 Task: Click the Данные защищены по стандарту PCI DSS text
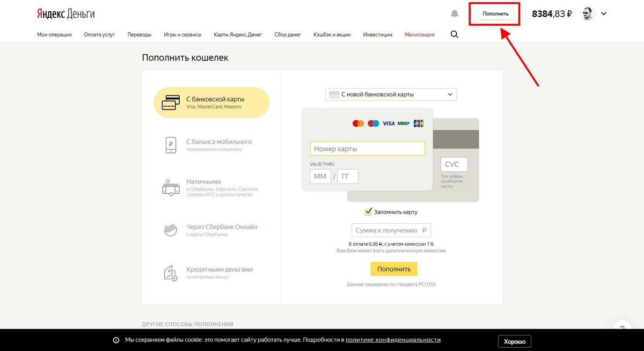pyautogui.click(x=391, y=284)
